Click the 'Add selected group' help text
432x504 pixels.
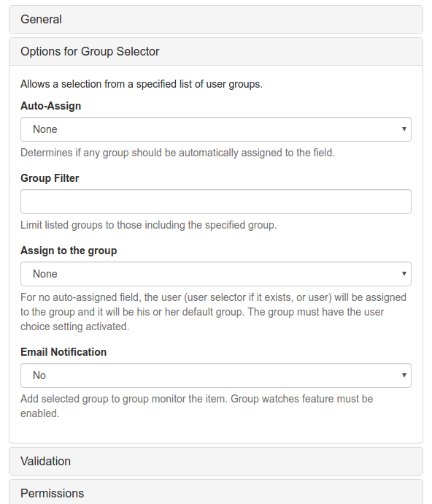click(196, 406)
